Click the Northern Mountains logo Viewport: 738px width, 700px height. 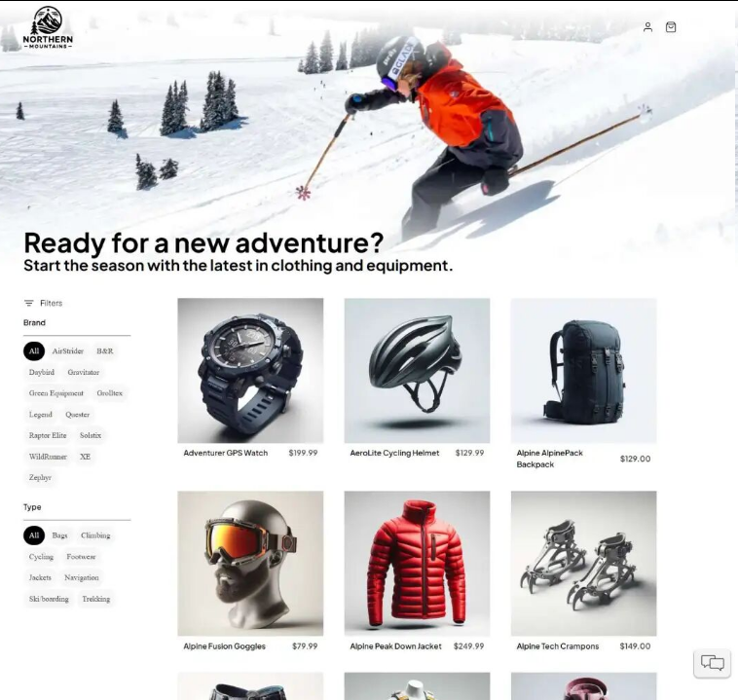(48, 28)
